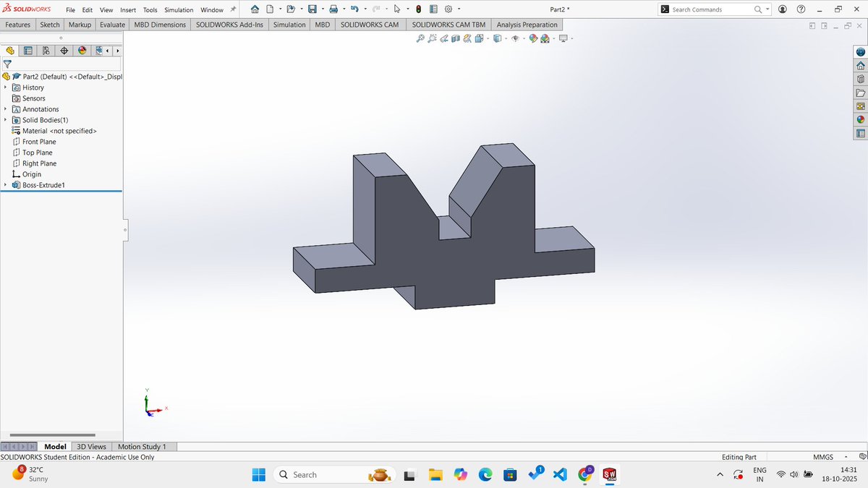Open the Insert menu
The height and width of the screenshot is (488, 868).
tap(127, 10)
